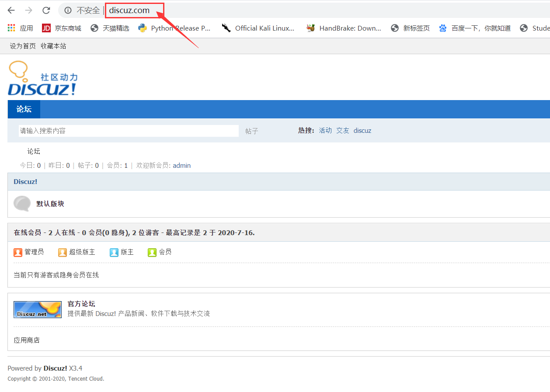
Task: Open the Chrome 应用 bookmarks menu
Action: (11, 28)
